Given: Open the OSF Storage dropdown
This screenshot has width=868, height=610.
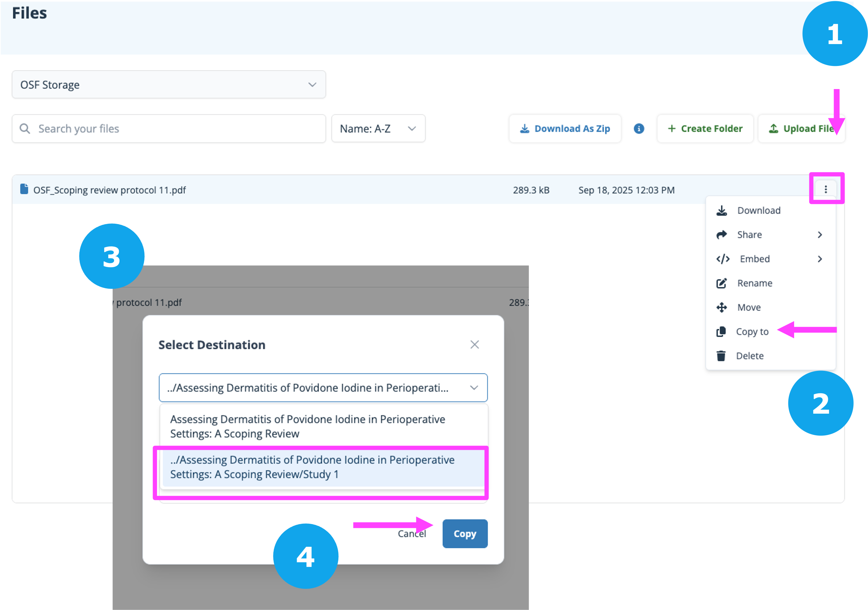Looking at the screenshot, I should tap(169, 85).
